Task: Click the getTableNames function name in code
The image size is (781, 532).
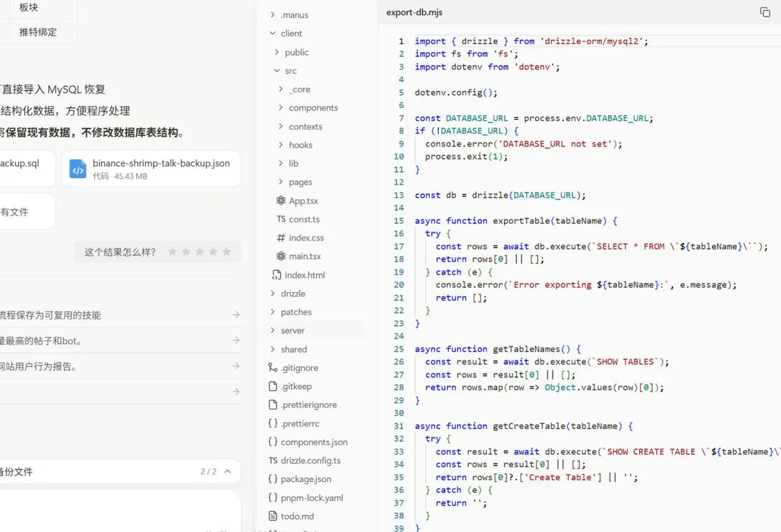Action: tap(527, 349)
